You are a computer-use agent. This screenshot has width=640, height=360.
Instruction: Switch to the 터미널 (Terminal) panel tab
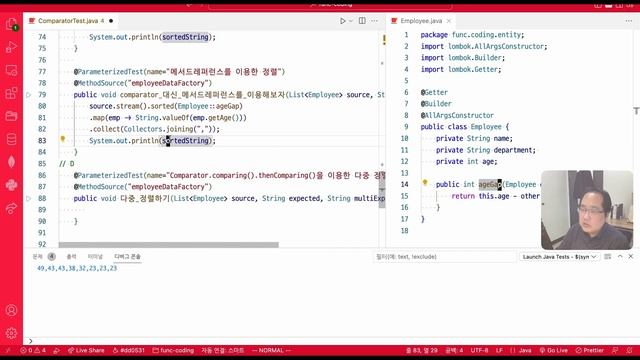click(95, 256)
